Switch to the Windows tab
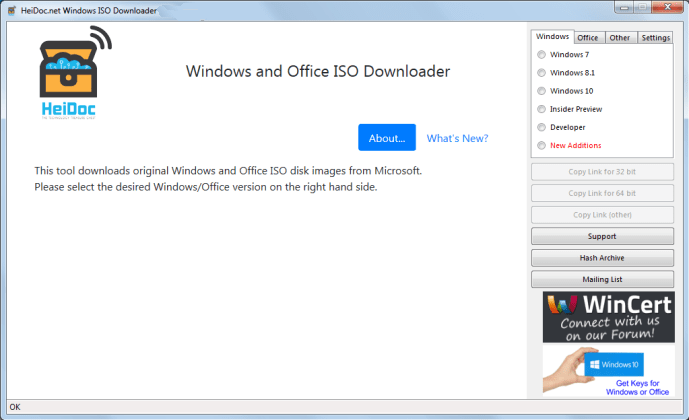Image resolution: width=689 pixels, height=420 pixels. point(552,37)
